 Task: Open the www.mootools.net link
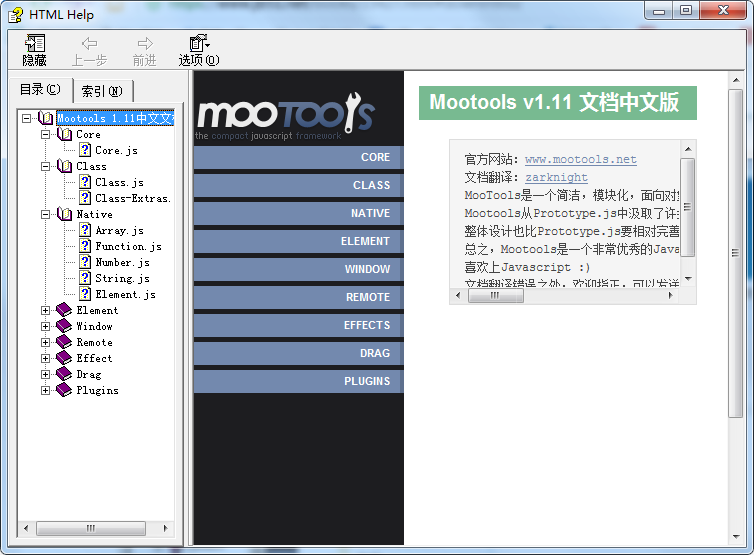point(580,159)
